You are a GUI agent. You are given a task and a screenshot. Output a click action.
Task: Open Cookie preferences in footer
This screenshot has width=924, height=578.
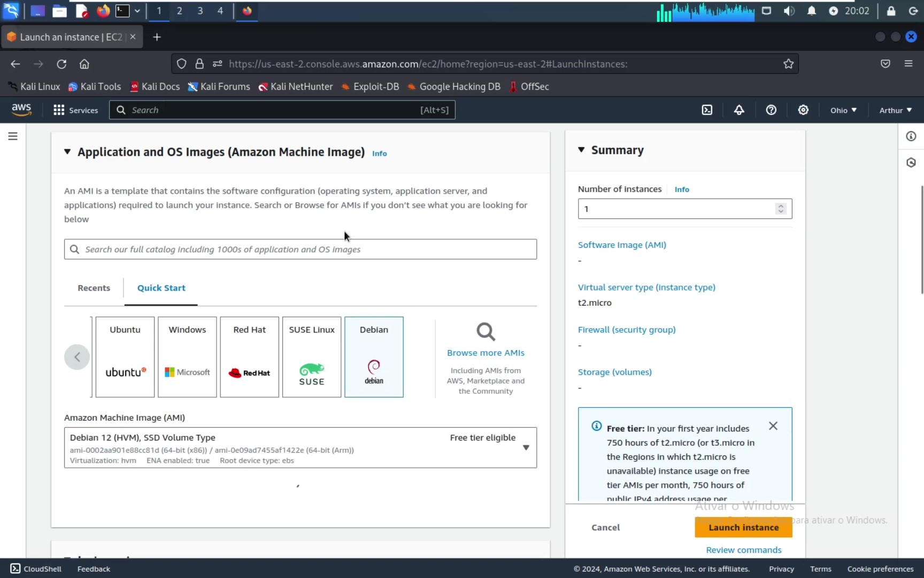(x=880, y=569)
